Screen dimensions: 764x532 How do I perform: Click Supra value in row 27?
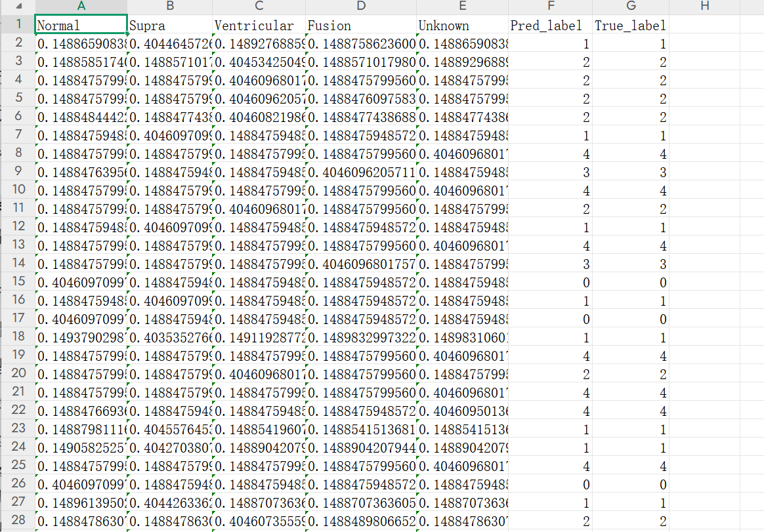[x=170, y=502]
